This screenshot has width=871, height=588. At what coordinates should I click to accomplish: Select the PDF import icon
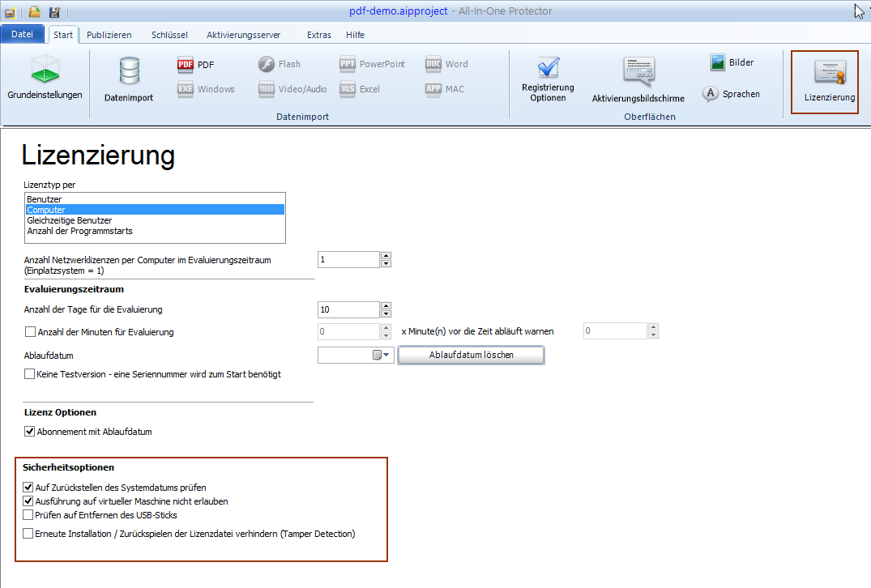tap(186, 65)
